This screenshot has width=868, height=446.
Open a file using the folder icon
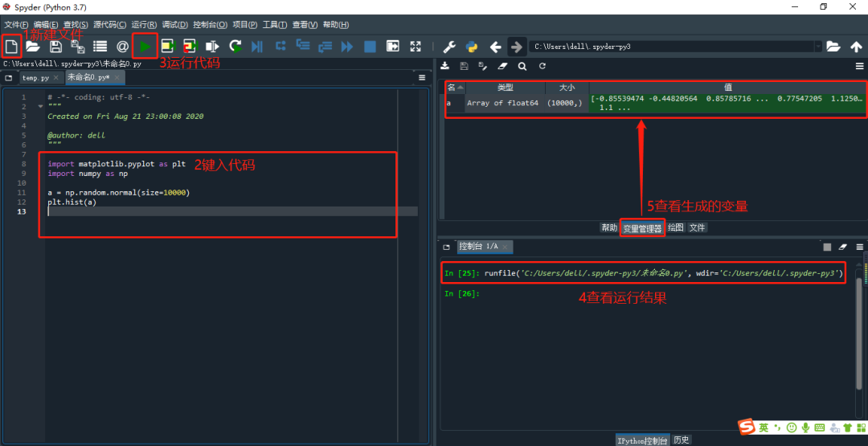(33, 47)
